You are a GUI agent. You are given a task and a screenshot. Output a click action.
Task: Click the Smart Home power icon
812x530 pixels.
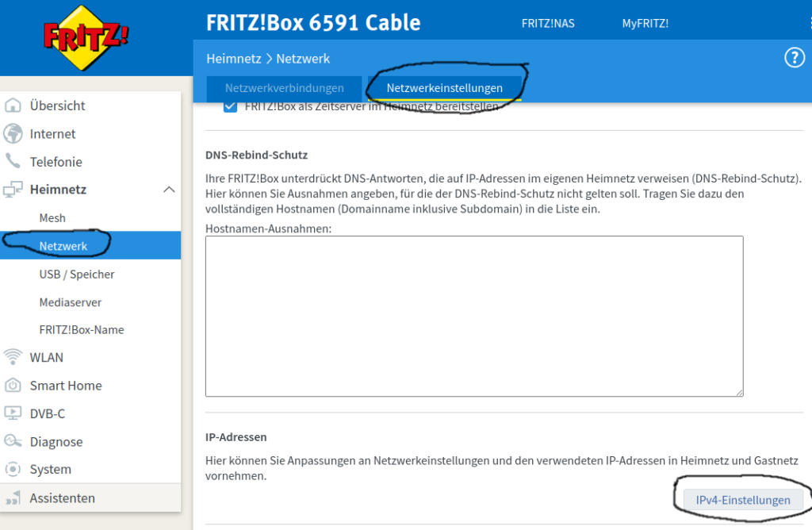[13, 386]
